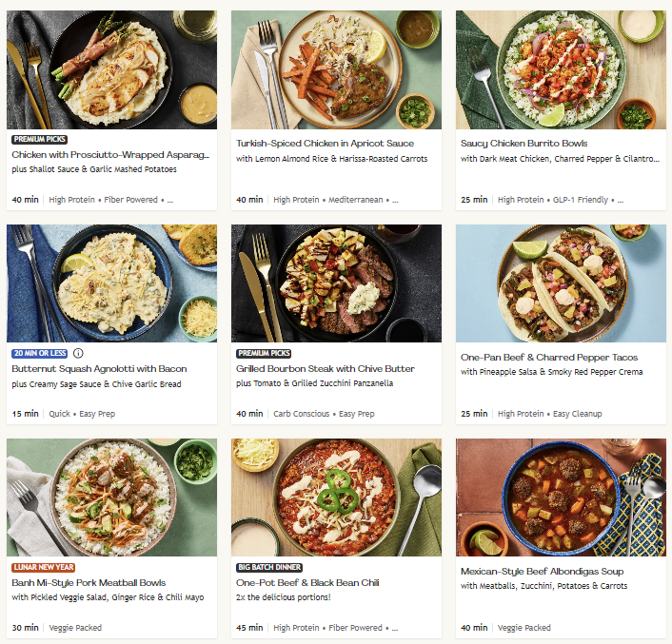Click the Lunar New Year badge
This screenshot has width=672, height=644.
click(45, 567)
